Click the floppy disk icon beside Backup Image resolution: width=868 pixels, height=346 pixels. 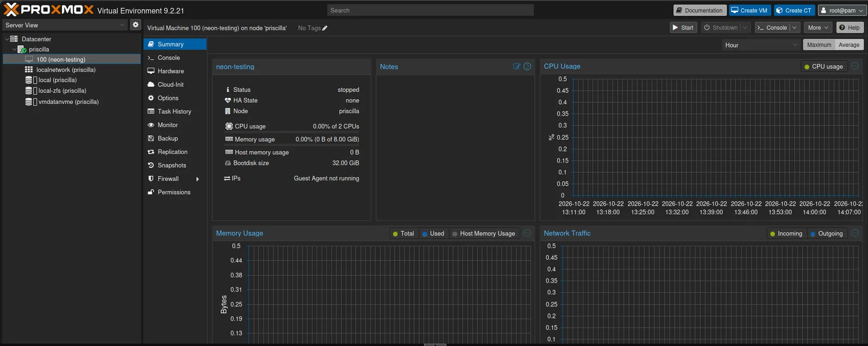[151, 139]
